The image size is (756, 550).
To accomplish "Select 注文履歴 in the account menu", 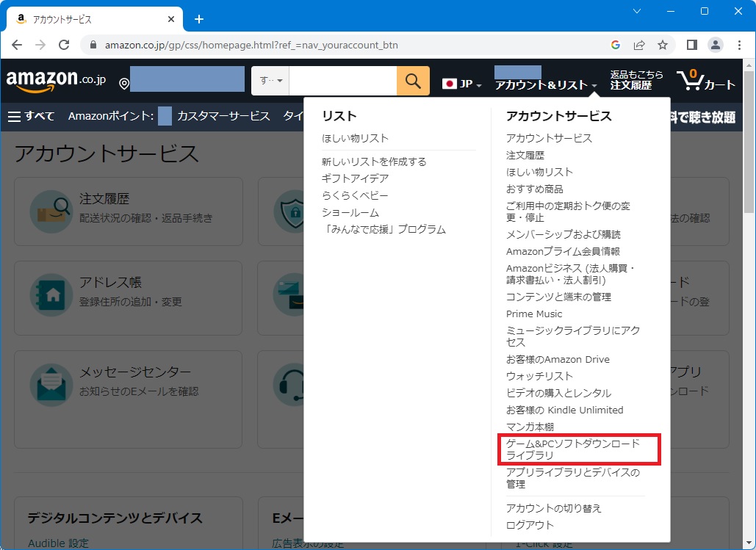I will (x=525, y=155).
